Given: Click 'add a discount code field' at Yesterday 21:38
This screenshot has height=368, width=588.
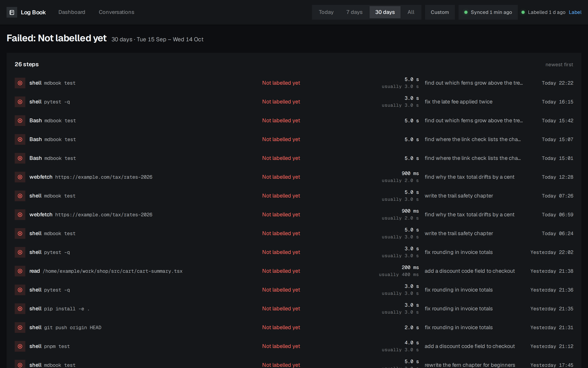Looking at the screenshot, I should coord(469,271).
